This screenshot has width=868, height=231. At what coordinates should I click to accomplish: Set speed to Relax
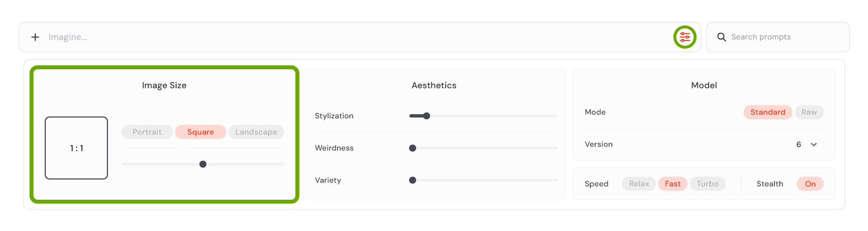(639, 184)
